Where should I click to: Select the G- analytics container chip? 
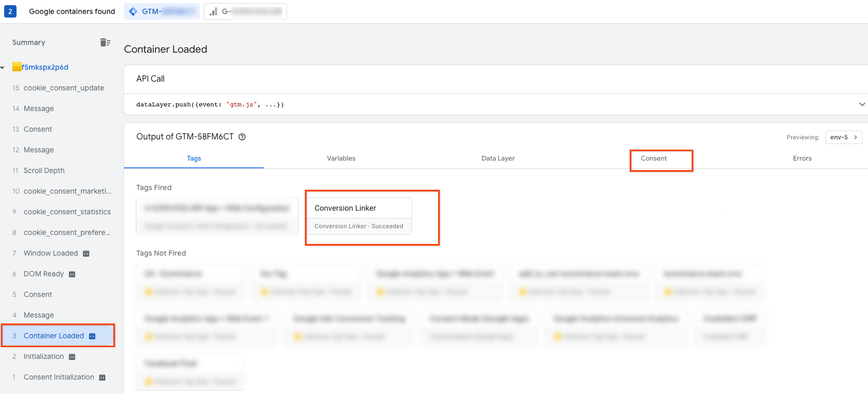[245, 11]
